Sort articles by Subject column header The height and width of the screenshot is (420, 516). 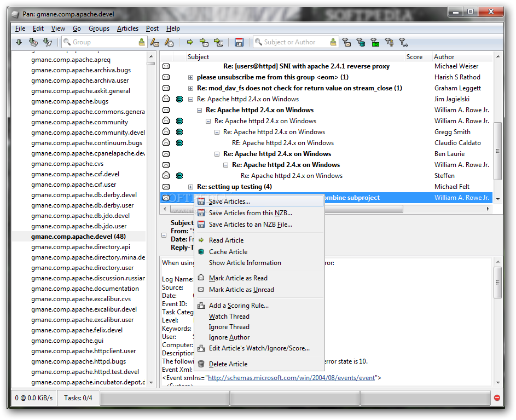coord(294,56)
